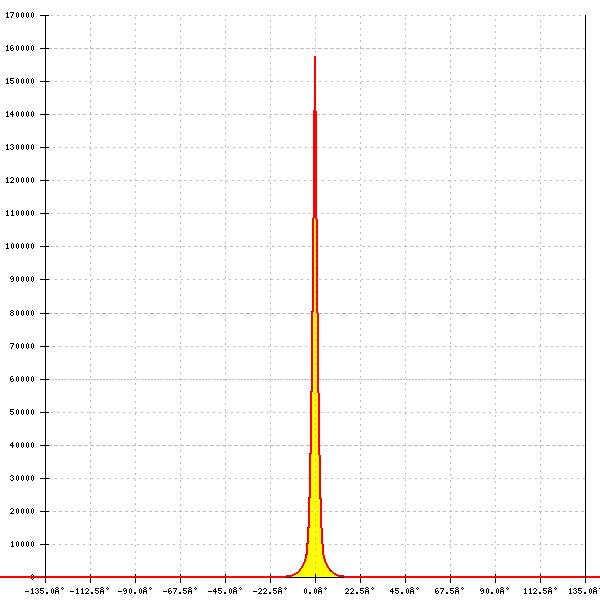Select the 112.5 degree x-axis label
This screenshot has height=600, width=600.
pyautogui.click(x=540, y=591)
